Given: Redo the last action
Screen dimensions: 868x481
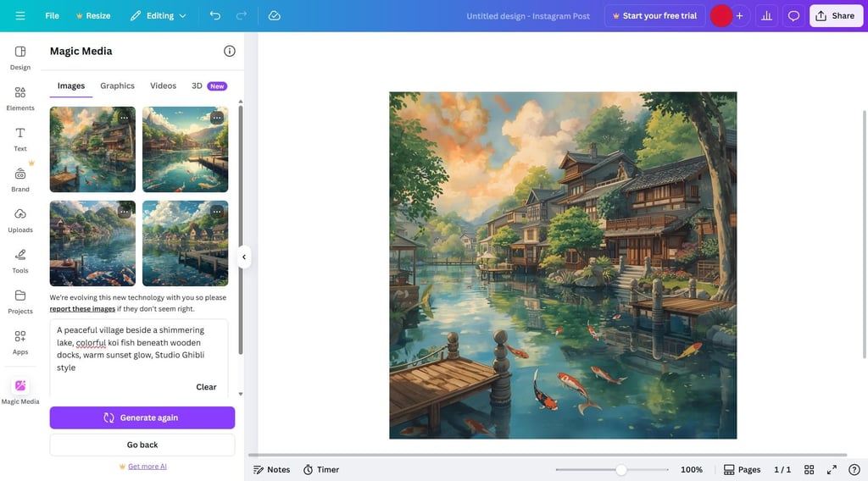Looking at the screenshot, I should tap(242, 15).
